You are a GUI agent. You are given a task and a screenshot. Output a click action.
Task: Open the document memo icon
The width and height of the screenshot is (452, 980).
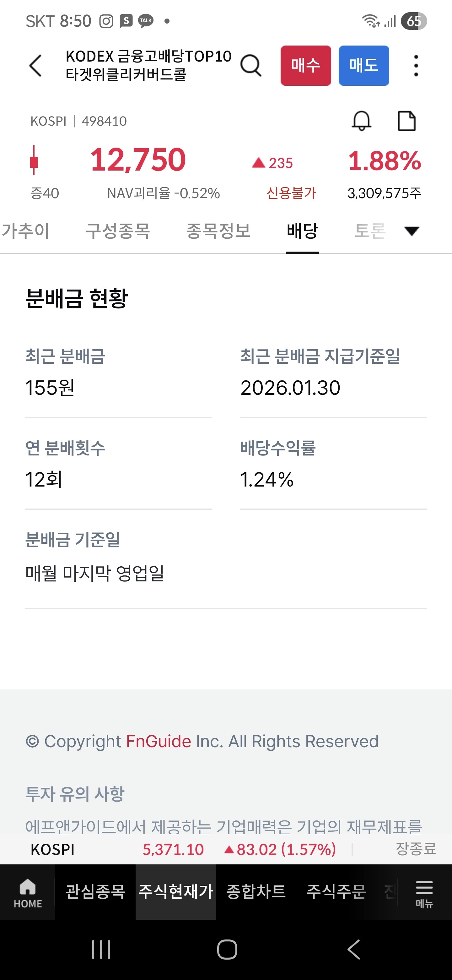click(406, 121)
